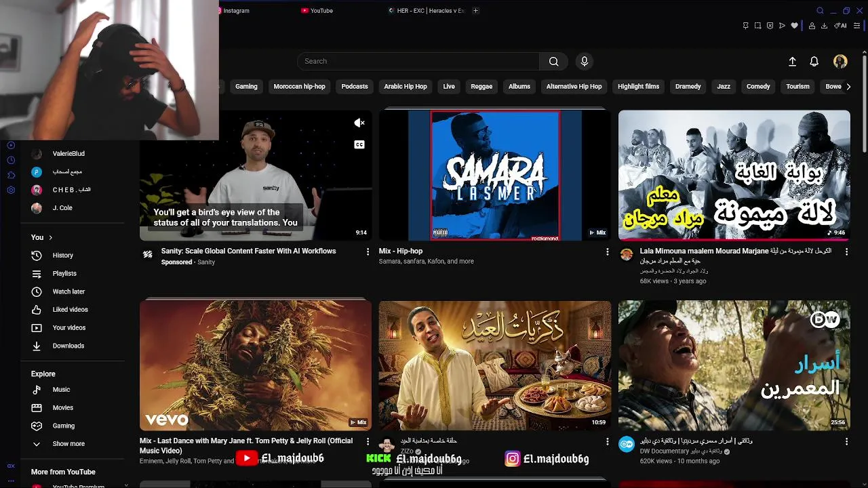
Task: Click the YouTube search magnifier button
Action: (x=554, y=61)
